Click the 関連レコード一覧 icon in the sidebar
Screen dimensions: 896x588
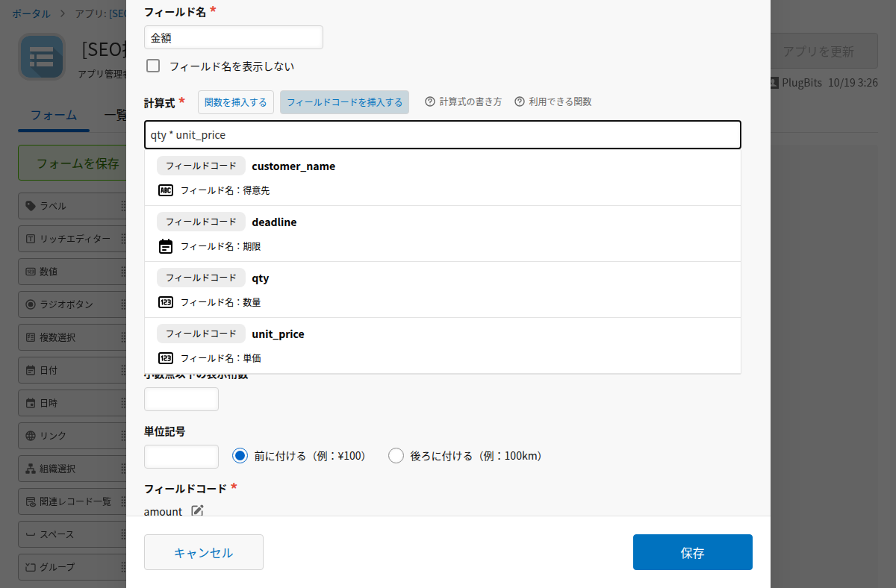tap(31, 501)
